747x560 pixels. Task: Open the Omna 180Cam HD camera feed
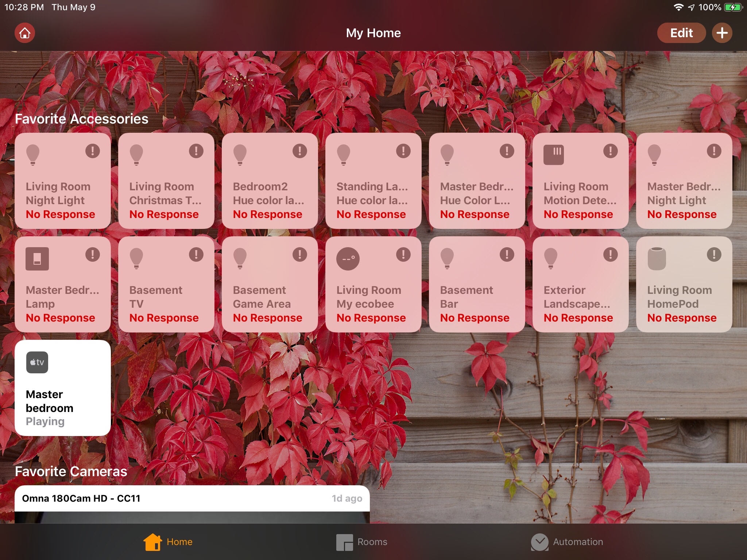pos(192,505)
